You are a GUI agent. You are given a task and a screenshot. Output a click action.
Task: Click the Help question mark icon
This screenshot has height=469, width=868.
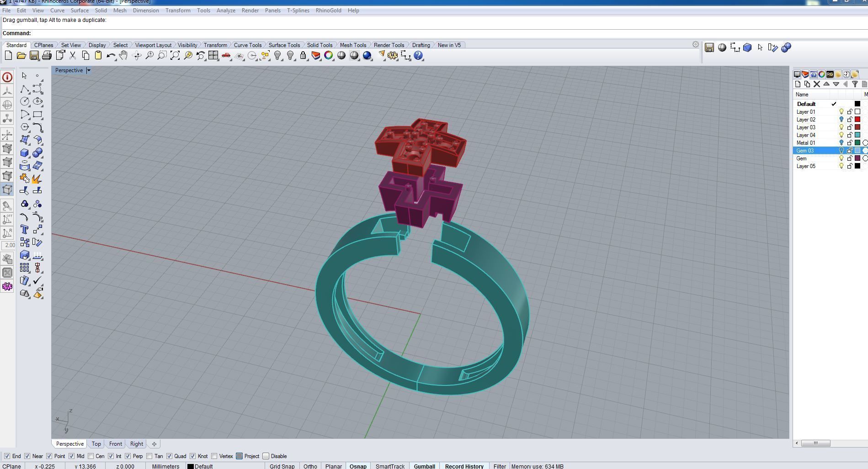(418, 56)
